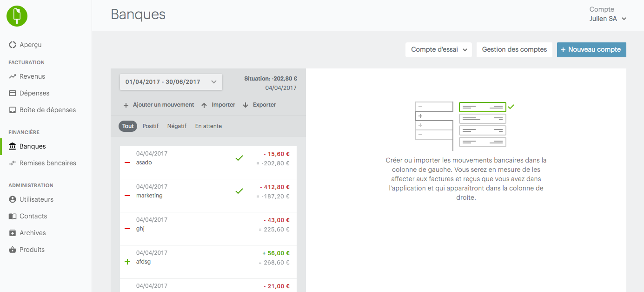Click the Boîte de dépenses inbox icon

(x=13, y=110)
